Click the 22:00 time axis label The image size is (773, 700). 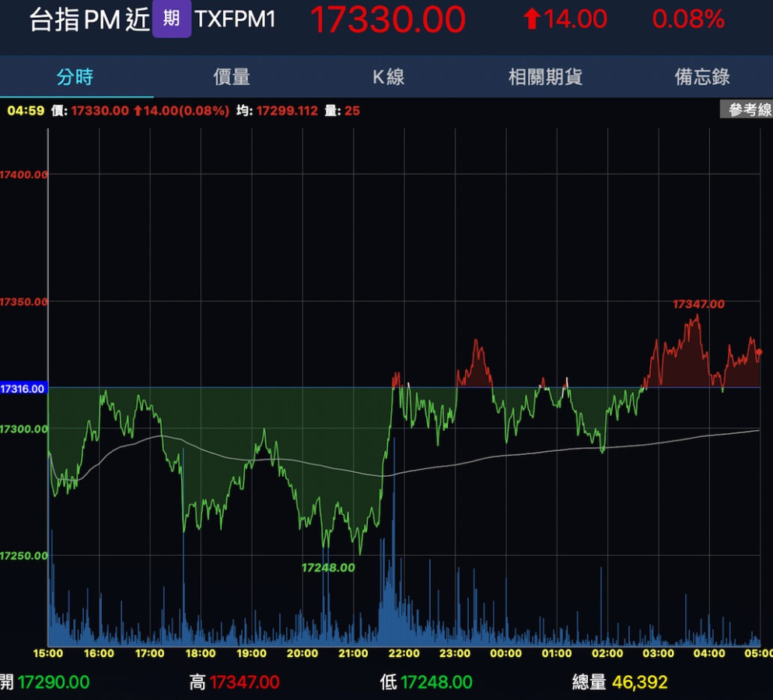point(404,653)
